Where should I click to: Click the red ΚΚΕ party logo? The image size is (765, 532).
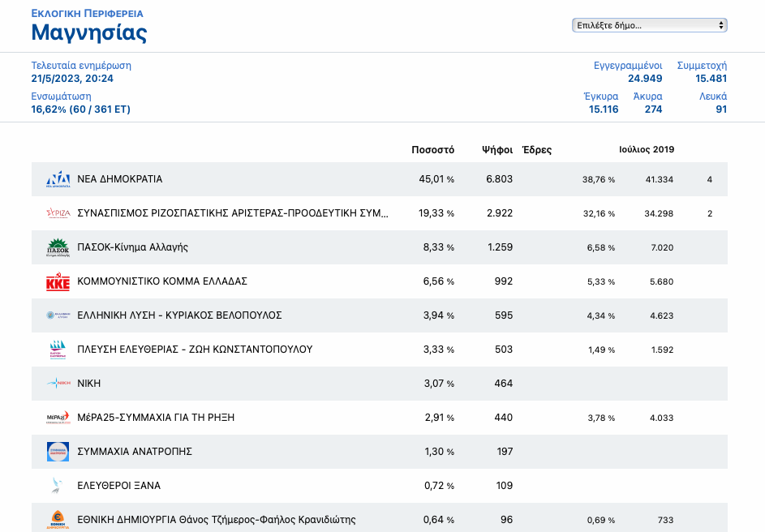[x=58, y=281]
